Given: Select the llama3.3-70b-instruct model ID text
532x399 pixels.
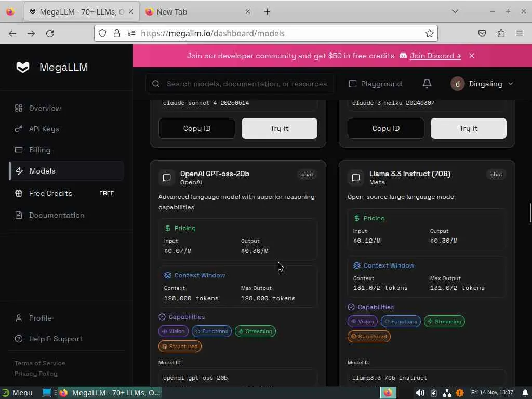Looking at the screenshot, I should pyautogui.click(x=390, y=378).
